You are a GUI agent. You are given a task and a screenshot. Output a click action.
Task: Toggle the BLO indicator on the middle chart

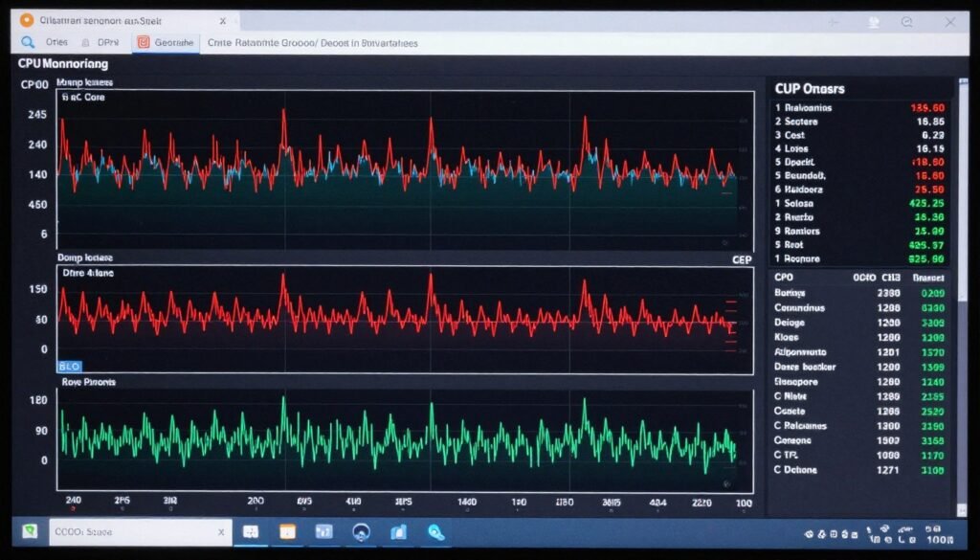pos(70,364)
